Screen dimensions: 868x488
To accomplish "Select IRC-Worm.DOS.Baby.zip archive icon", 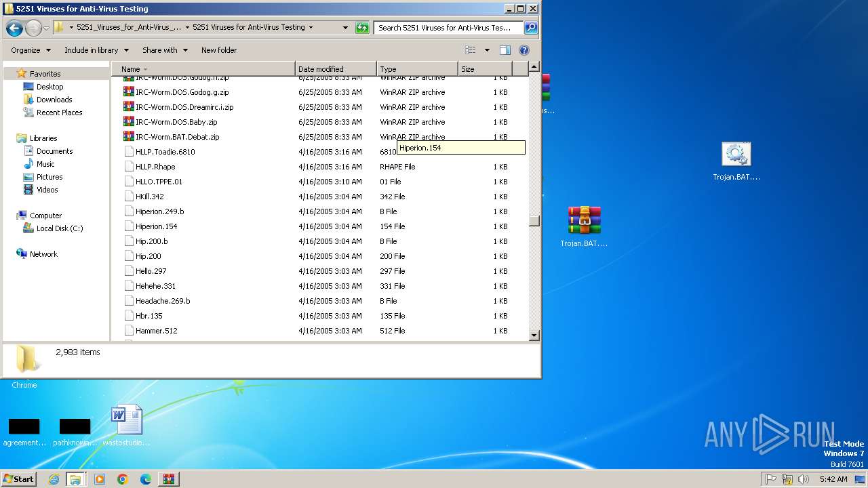I will tap(129, 122).
